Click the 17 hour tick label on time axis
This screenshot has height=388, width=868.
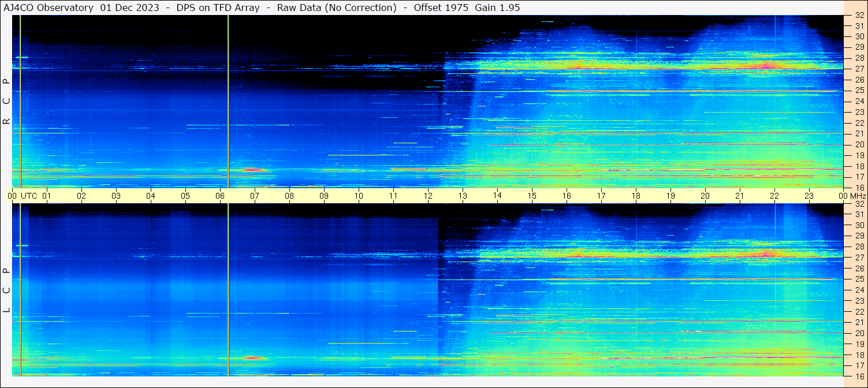(x=601, y=196)
